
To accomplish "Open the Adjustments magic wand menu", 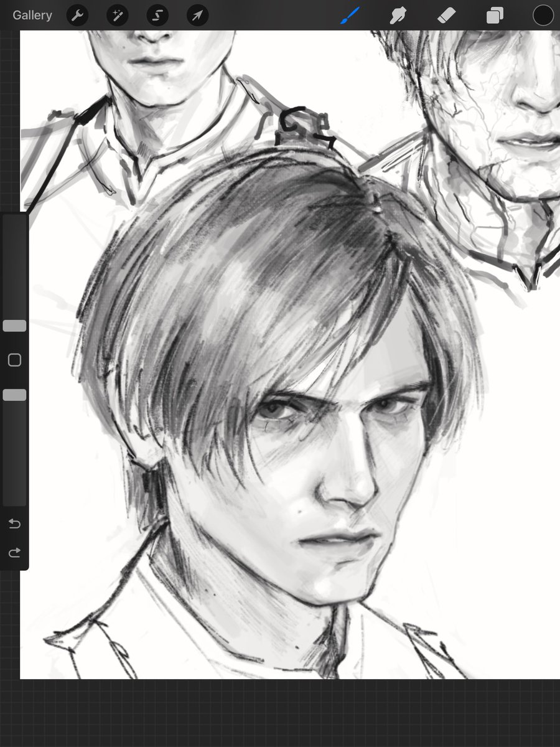I will 118,16.
